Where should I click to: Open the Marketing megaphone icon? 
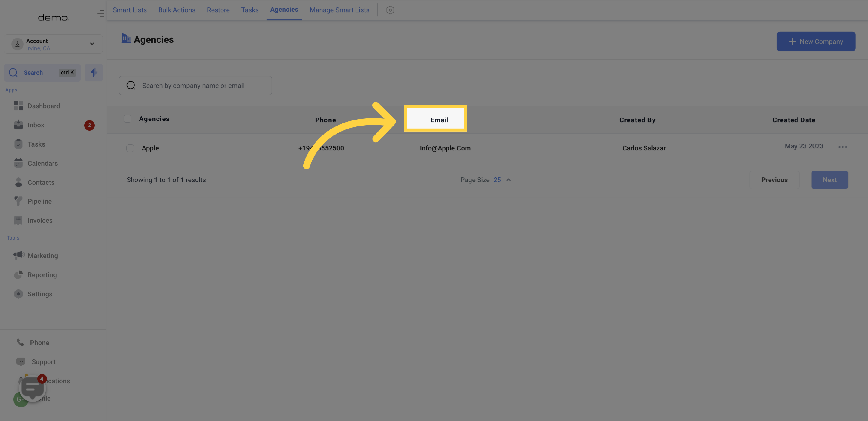pos(19,255)
